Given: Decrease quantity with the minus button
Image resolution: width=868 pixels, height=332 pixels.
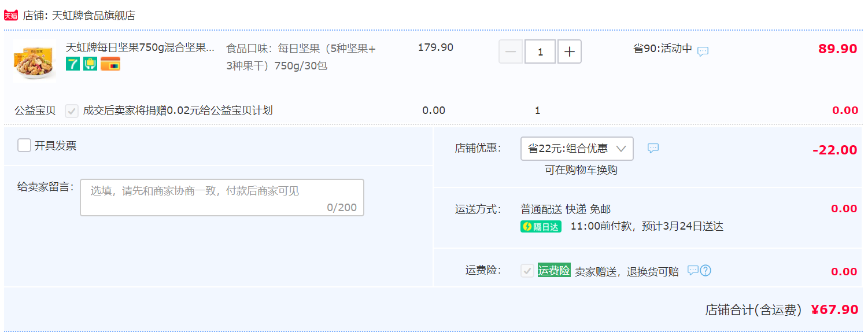Looking at the screenshot, I should pos(511,51).
